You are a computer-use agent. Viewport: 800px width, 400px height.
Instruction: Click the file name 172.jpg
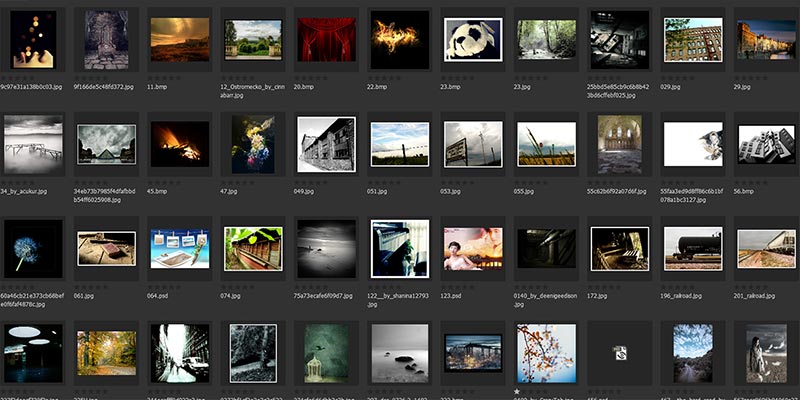point(597,296)
